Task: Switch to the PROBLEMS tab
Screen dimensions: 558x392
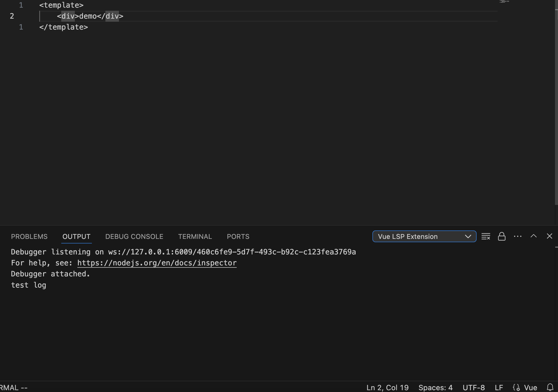Action: tap(29, 237)
